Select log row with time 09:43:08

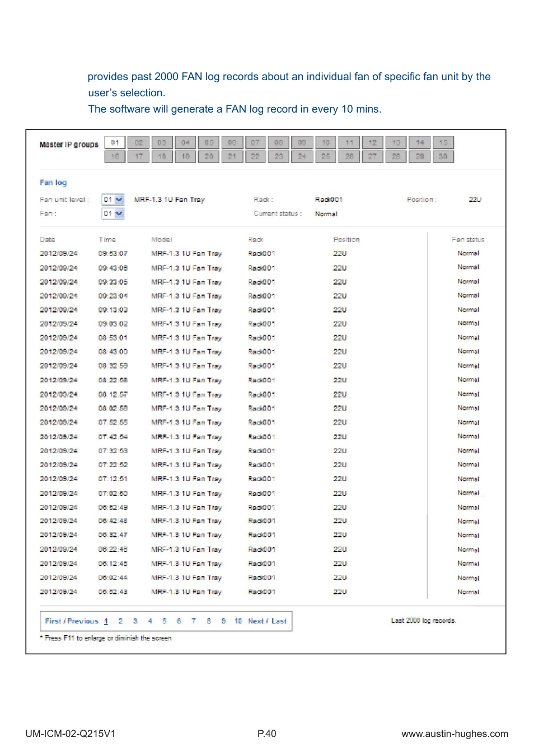[261, 268]
